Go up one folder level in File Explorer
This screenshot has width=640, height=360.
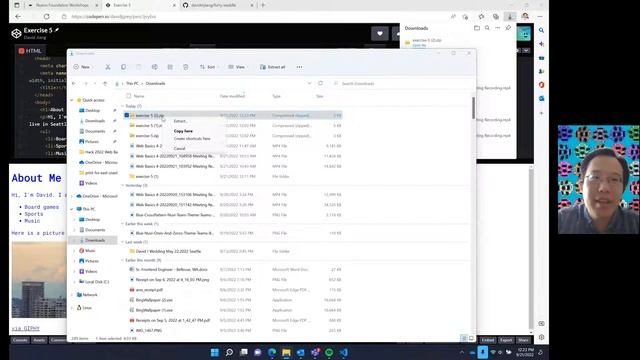105,83
